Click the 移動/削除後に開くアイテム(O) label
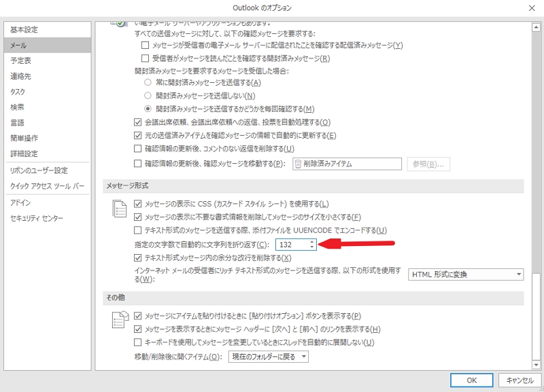 point(178,357)
